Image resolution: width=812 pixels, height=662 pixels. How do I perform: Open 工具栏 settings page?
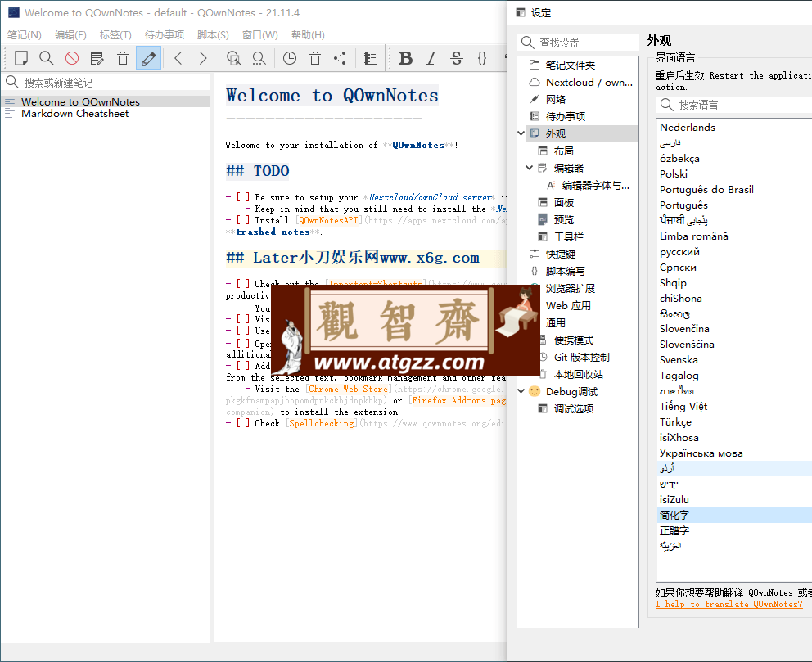[569, 236]
